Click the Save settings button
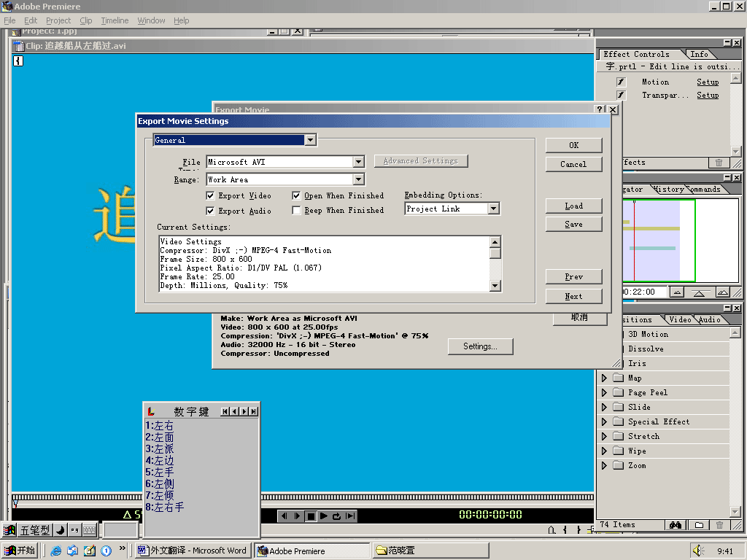Image resolution: width=747 pixels, height=560 pixels. (573, 225)
